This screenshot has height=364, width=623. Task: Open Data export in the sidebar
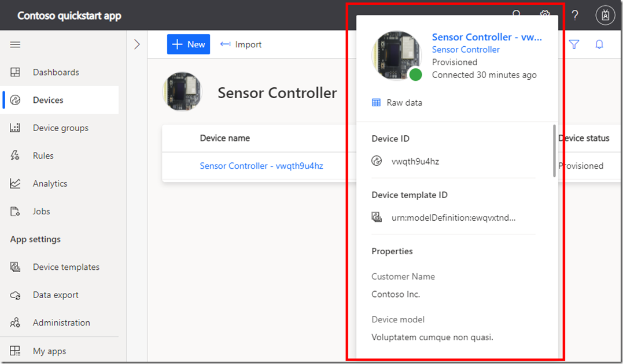tap(56, 295)
